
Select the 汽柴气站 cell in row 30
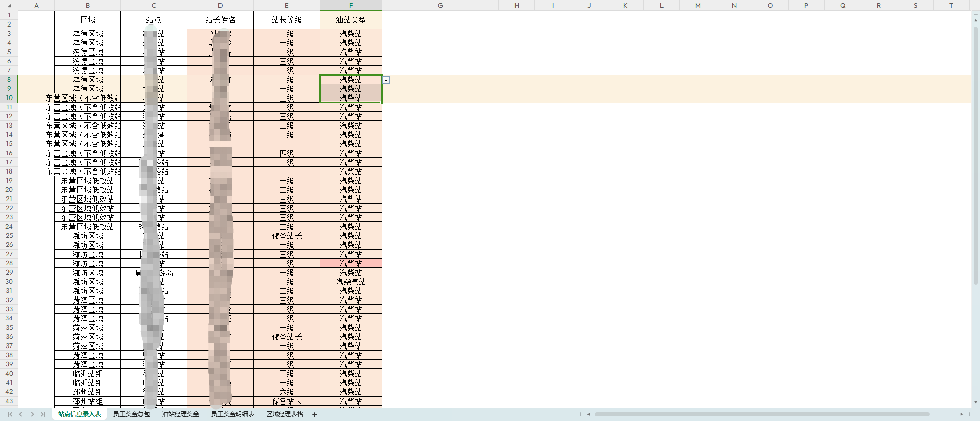pyautogui.click(x=351, y=282)
